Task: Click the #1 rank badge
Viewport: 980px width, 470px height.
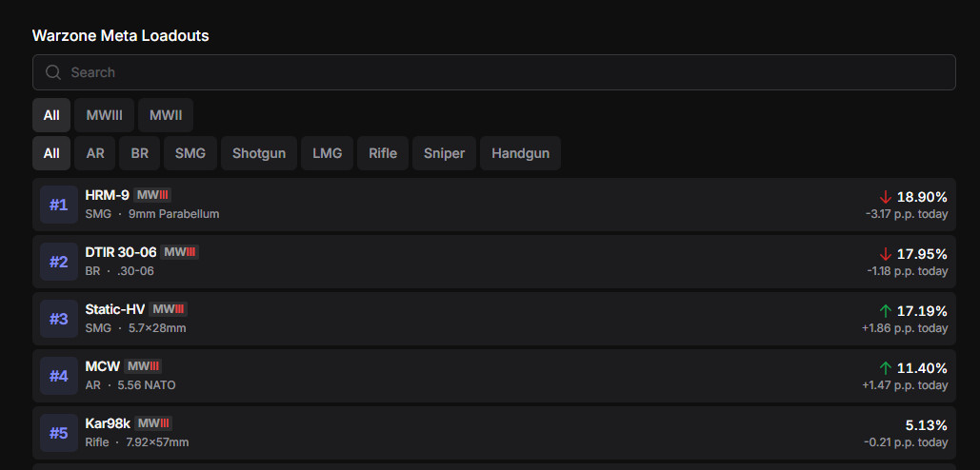Action: [59, 205]
